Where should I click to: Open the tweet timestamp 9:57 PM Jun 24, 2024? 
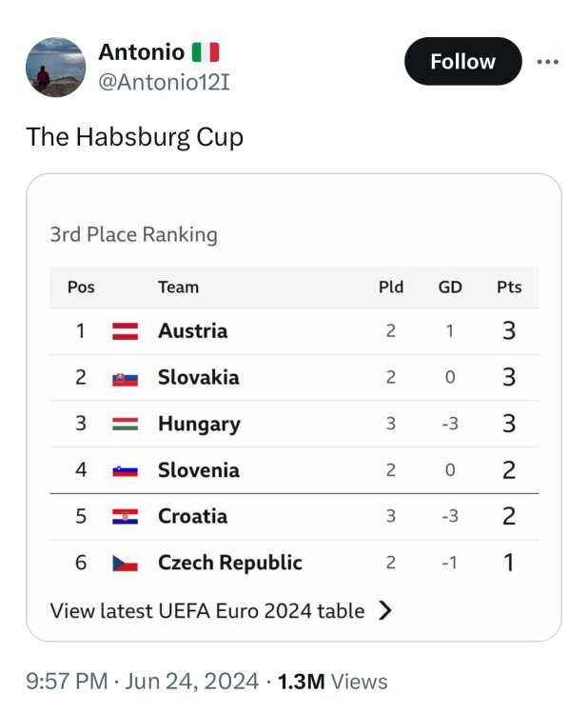coord(143,681)
